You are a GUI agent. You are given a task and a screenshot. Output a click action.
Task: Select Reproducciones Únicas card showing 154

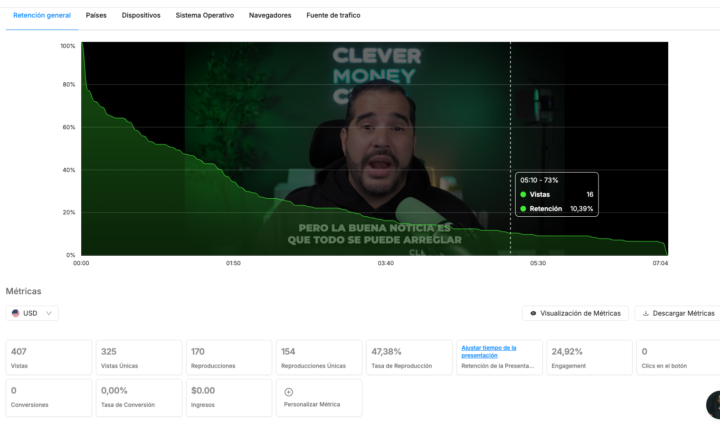[319, 357]
